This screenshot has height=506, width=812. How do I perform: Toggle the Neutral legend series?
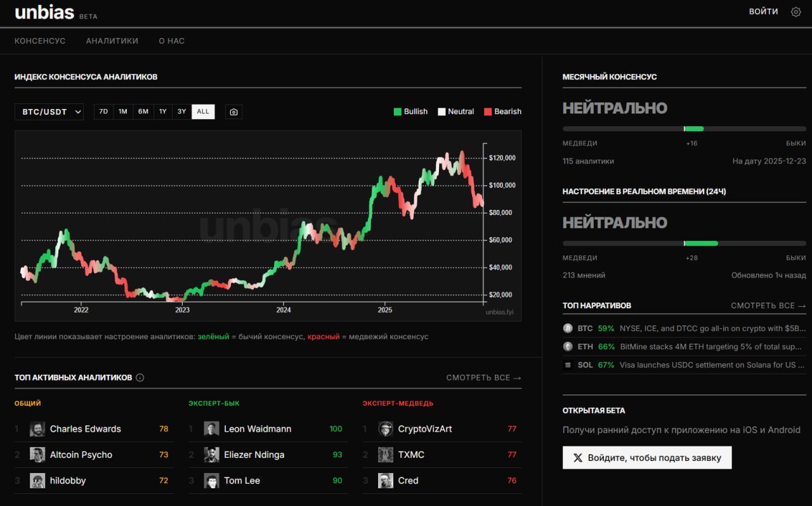point(455,112)
